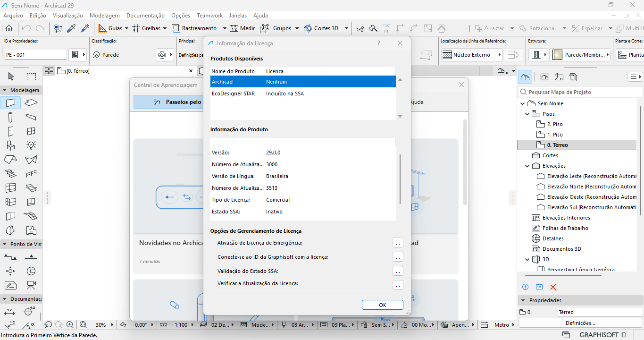Select the Marquee tool
644x340 pixels.
point(31,76)
